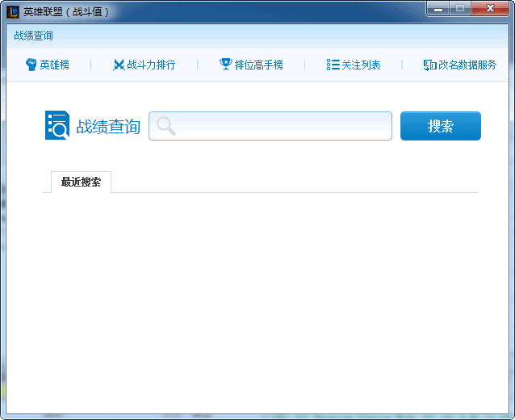515x420 pixels.
Task: Click the trophy icon for 排位高手榜
Action: [225, 65]
